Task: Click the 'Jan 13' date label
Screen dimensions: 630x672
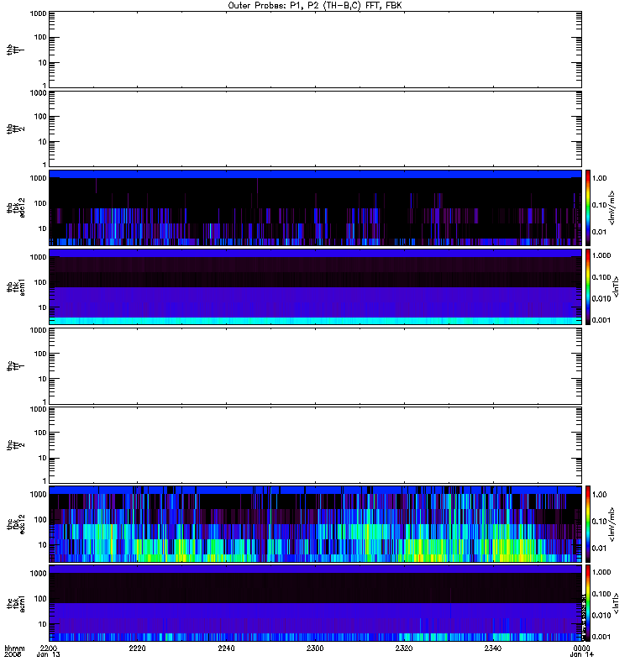Action: point(49,654)
